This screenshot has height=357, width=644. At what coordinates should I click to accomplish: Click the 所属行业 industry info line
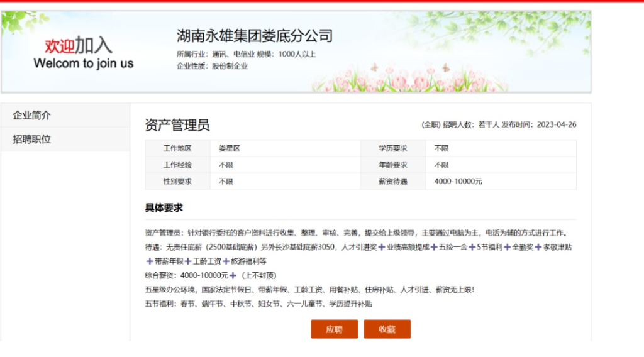[246, 54]
